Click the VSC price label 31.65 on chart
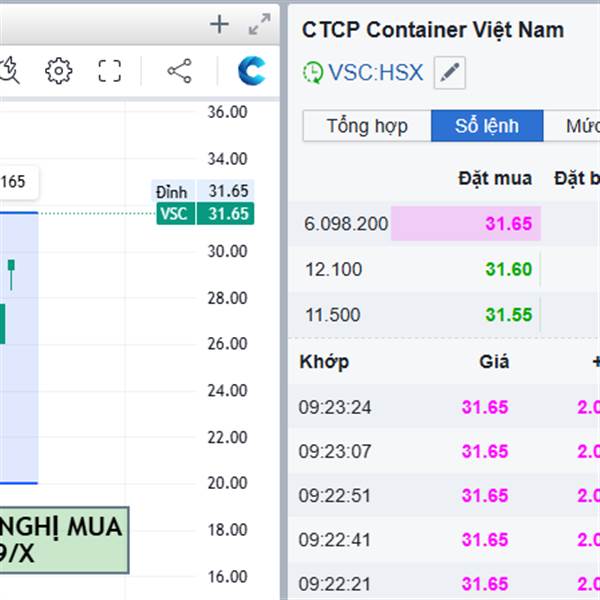The image size is (600, 600). tap(205, 214)
